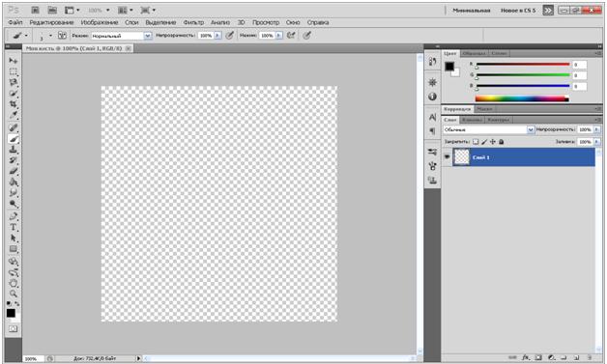The height and width of the screenshot is (364, 607).
Task: Select the Crop tool
Action: pyautogui.click(x=14, y=104)
